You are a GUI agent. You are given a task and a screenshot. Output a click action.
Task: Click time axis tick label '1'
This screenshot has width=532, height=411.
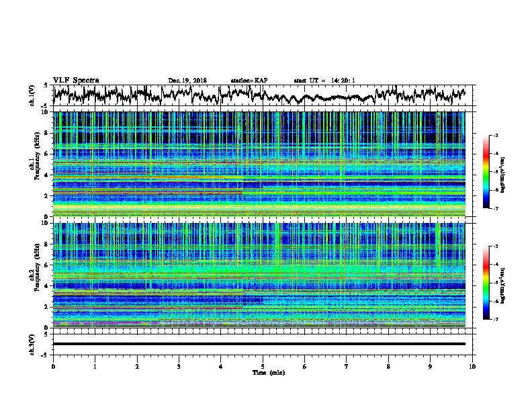click(x=95, y=367)
